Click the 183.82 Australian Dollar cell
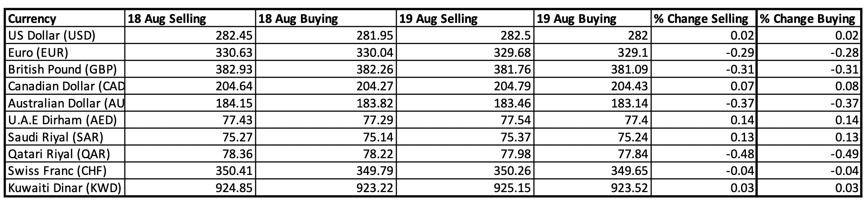Screen dimensions: 868x206 point(326,103)
